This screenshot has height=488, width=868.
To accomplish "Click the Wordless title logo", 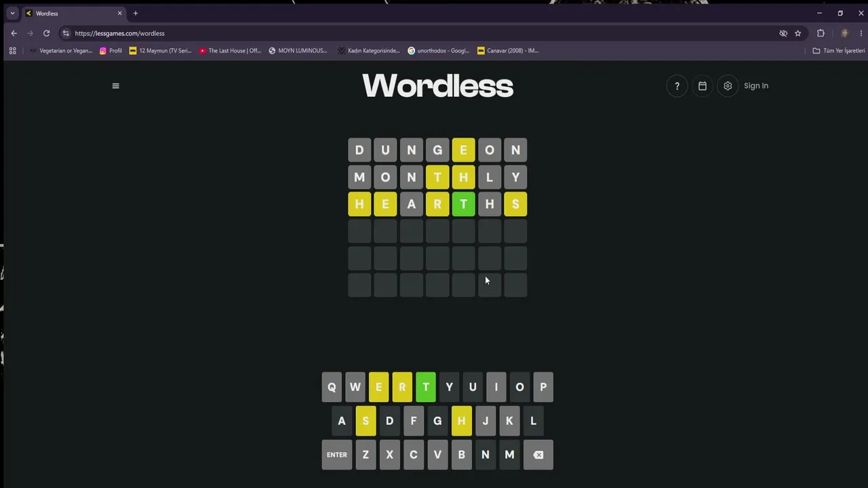I will pyautogui.click(x=437, y=86).
